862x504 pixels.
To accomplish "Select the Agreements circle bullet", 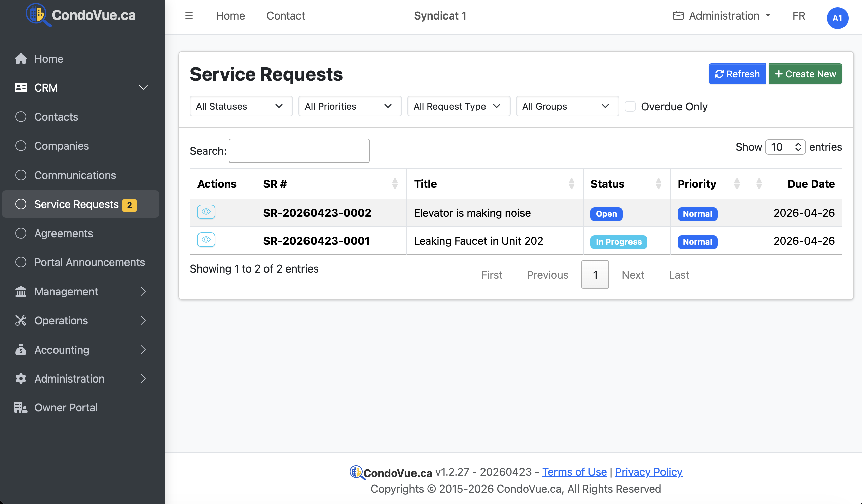I will pyautogui.click(x=21, y=233).
